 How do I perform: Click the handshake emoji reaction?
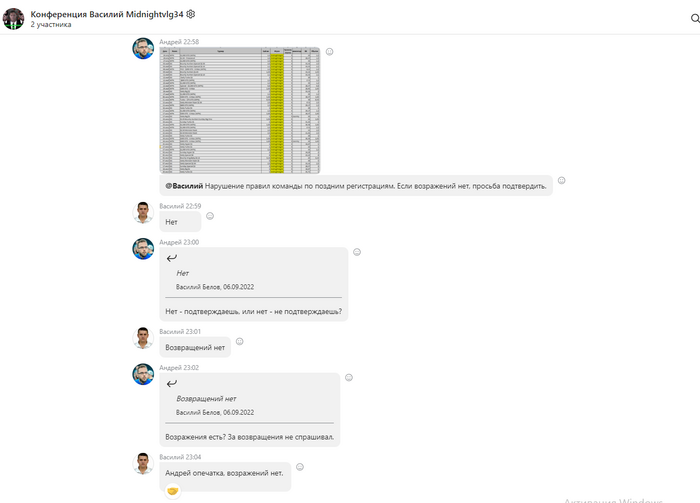pos(172,491)
